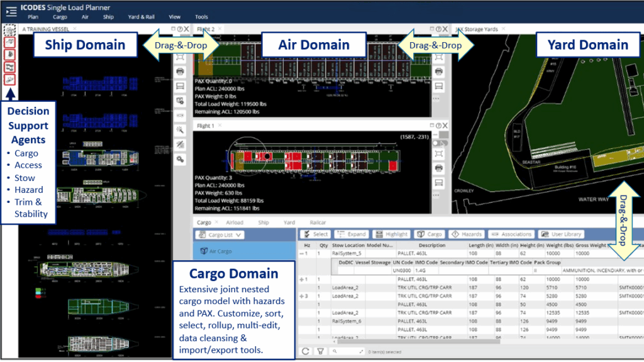Open the Cargo List dropdown
Image resolution: width=644 pixels, height=362 pixels.
pyautogui.click(x=220, y=234)
